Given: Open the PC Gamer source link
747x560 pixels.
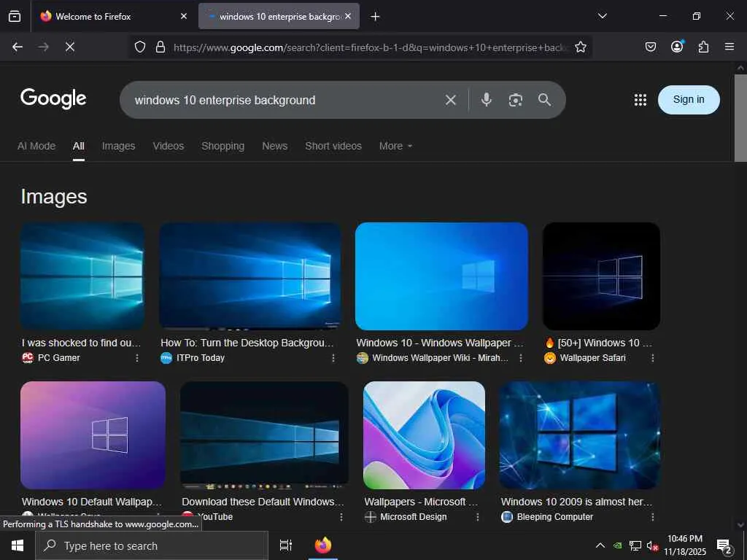Looking at the screenshot, I should [51, 357].
